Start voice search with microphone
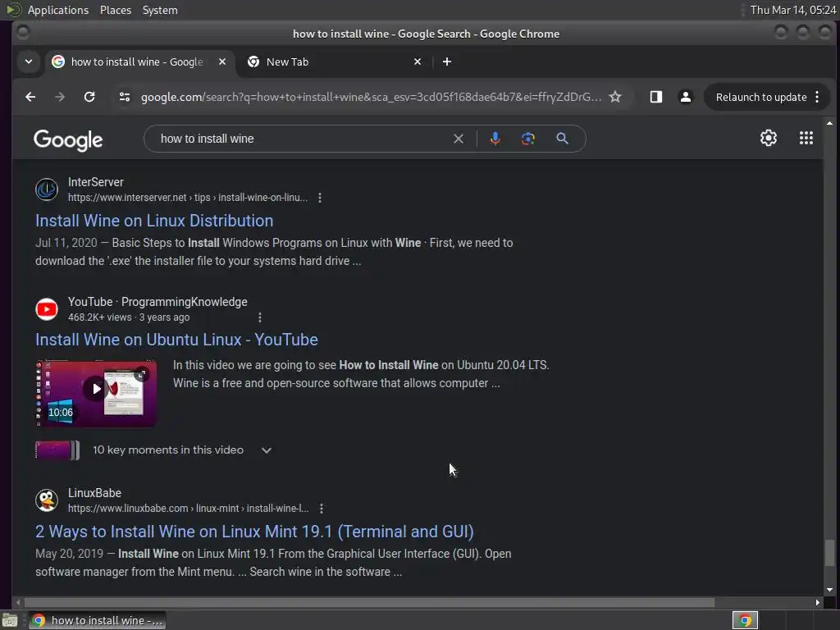The height and width of the screenshot is (630, 840). click(495, 139)
